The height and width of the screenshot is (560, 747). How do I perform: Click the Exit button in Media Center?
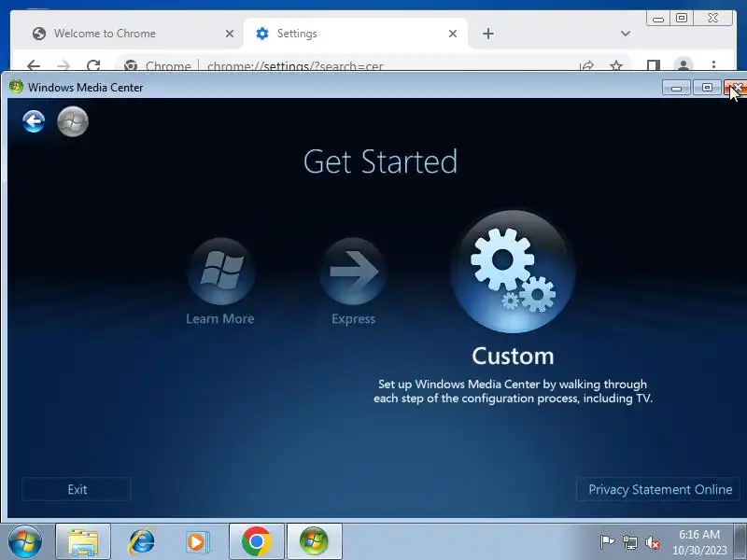(x=77, y=489)
